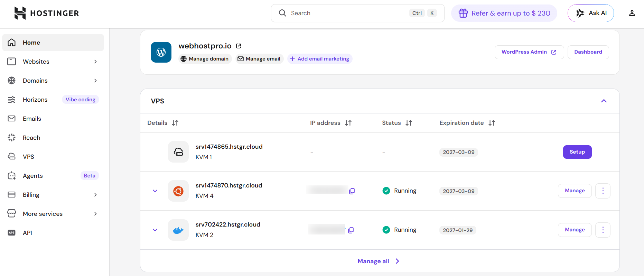Click the webhostpro.io title

click(x=205, y=46)
